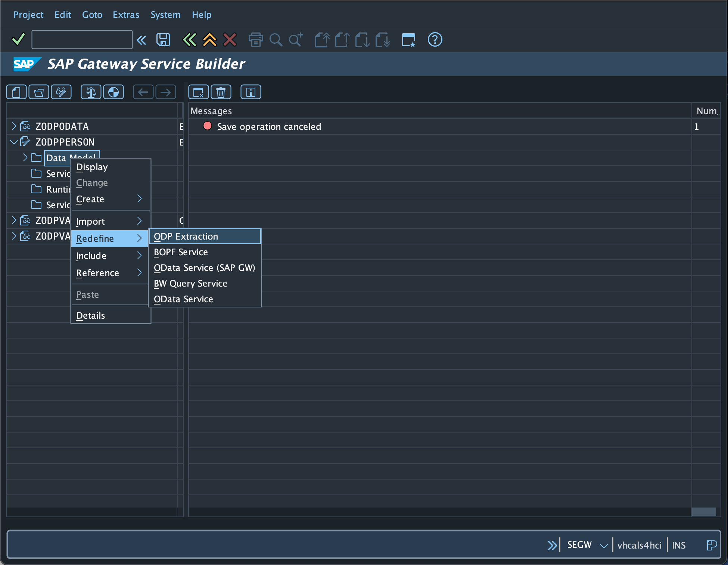Screen dimensions: 728x565
Task: Click the green Enter checkmark
Action: [18, 39]
